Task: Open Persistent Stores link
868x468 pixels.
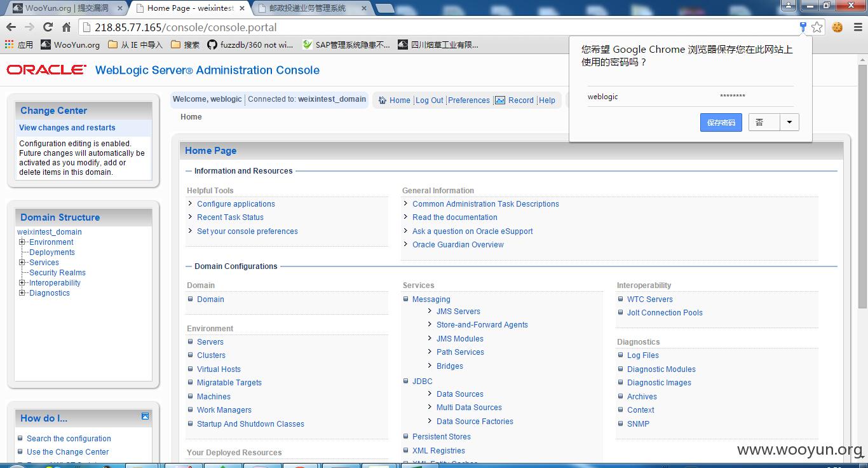Action: pyautogui.click(x=442, y=437)
